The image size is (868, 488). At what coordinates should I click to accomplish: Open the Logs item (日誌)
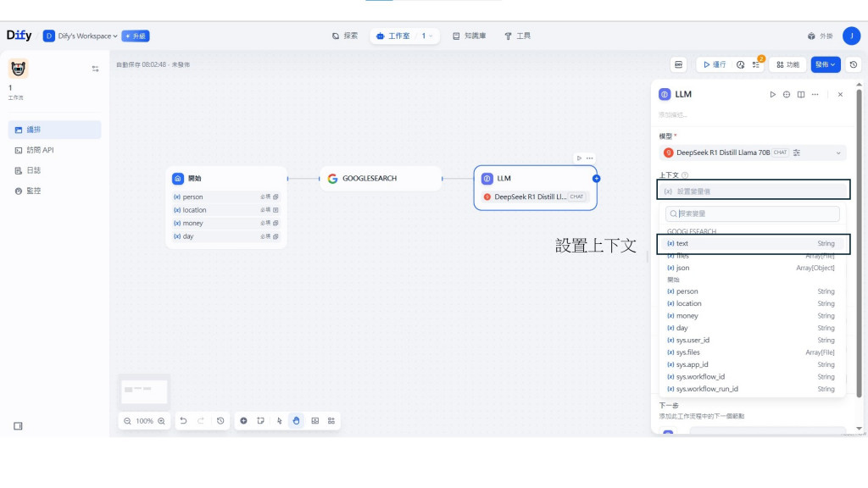point(55,170)
